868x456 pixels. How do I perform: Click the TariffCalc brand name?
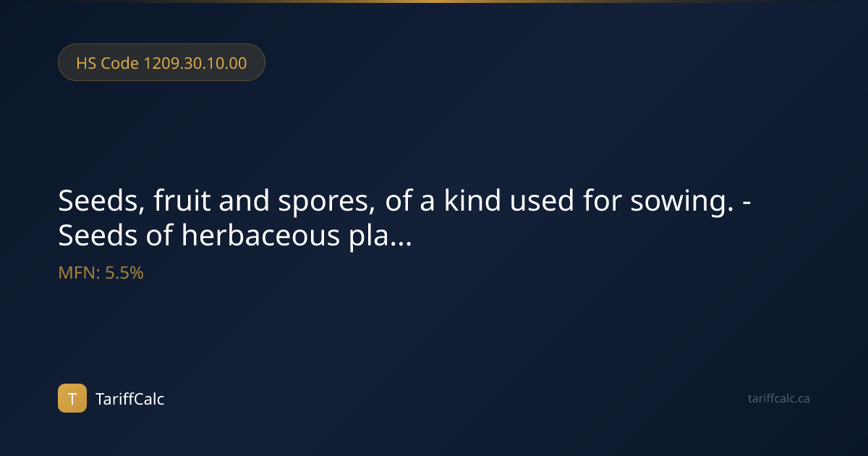point(130,399)
